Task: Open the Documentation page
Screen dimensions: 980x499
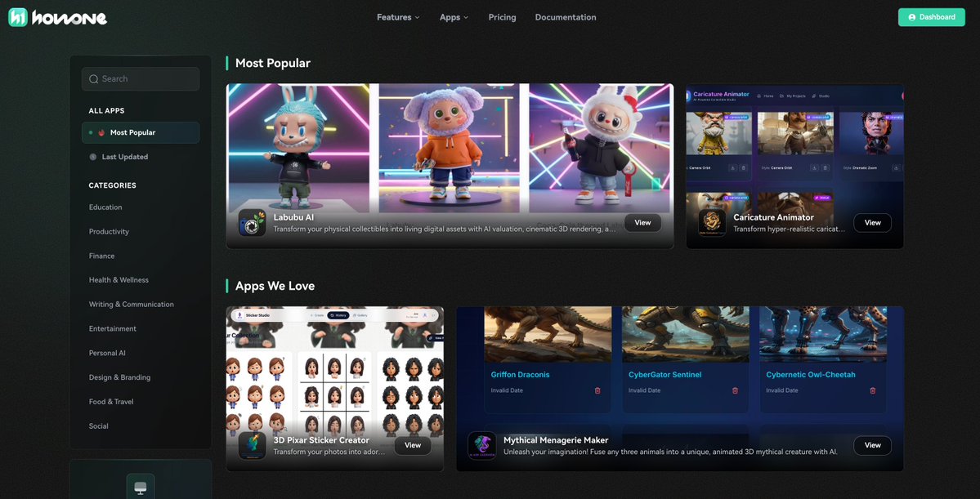Action: [566, 17]
